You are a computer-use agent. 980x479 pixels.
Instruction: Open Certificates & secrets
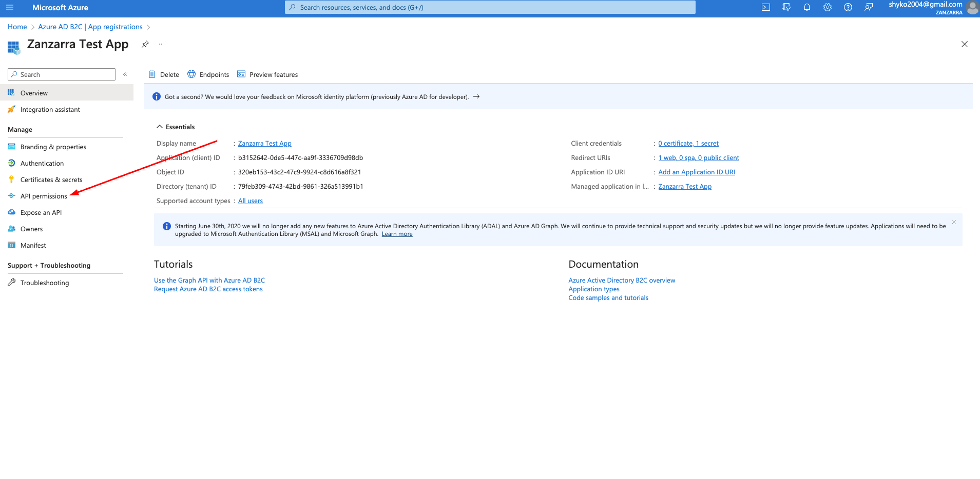coord(51,179)
